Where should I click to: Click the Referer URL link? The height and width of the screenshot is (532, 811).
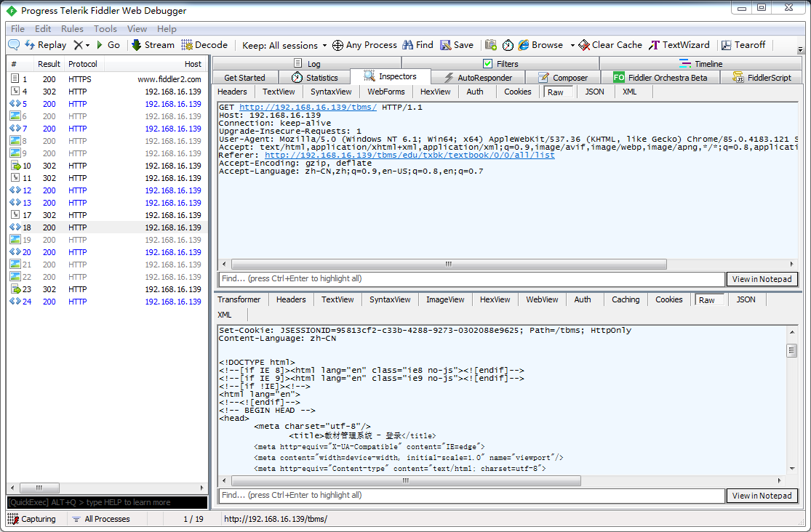[410, 155]
